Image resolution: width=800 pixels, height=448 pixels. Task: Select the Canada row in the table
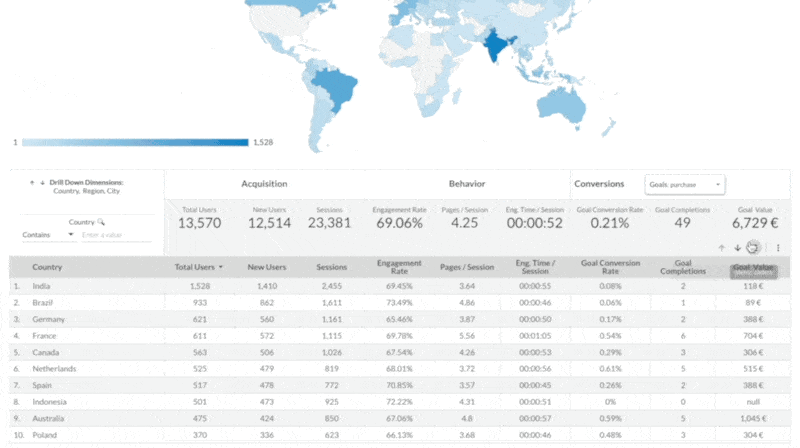tap(400, 353)
